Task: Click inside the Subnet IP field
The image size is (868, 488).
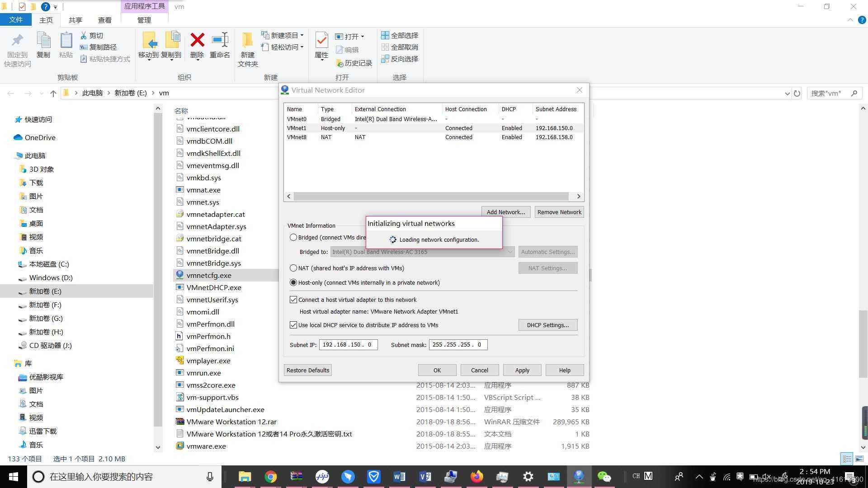Action: tap(348, 344)
